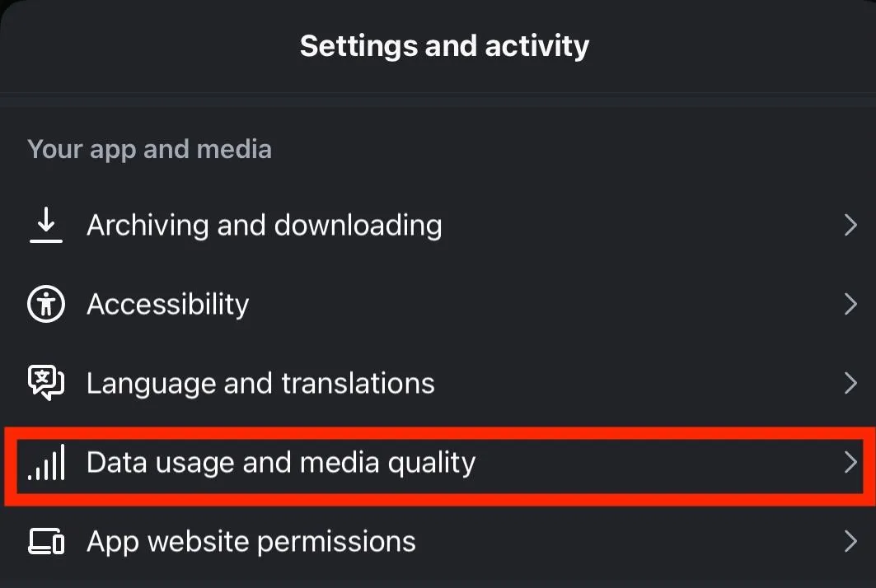
Task: Expand the App website permissions chevron
Action: click(x=850, y=542)
